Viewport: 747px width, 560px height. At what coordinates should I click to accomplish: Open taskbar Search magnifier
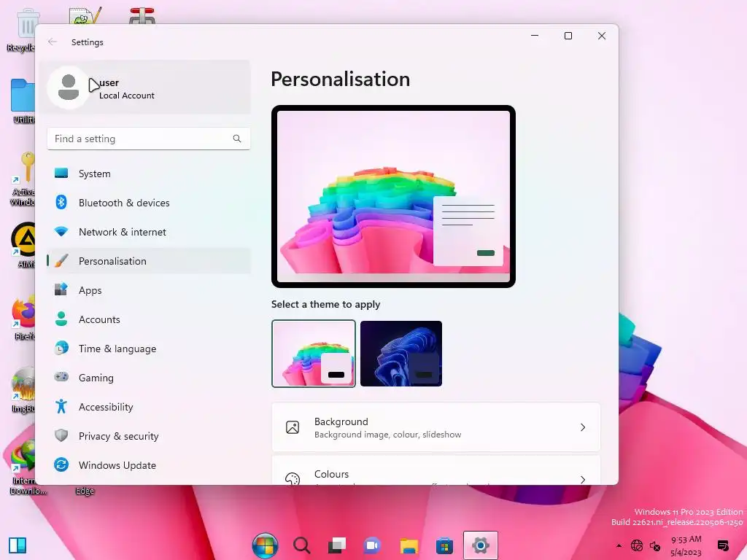coord(301,545)
